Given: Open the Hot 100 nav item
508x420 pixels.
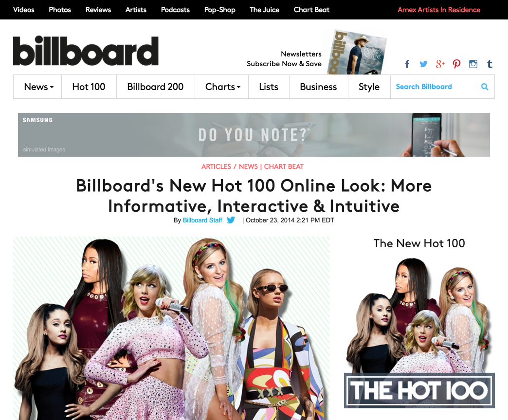Looking at the screenshot, I should pos(89,87).
